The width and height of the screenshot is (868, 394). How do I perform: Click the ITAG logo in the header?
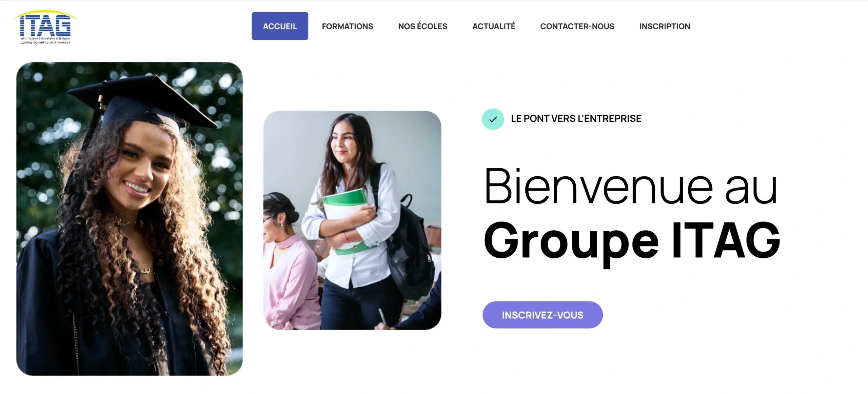[45, 27]
